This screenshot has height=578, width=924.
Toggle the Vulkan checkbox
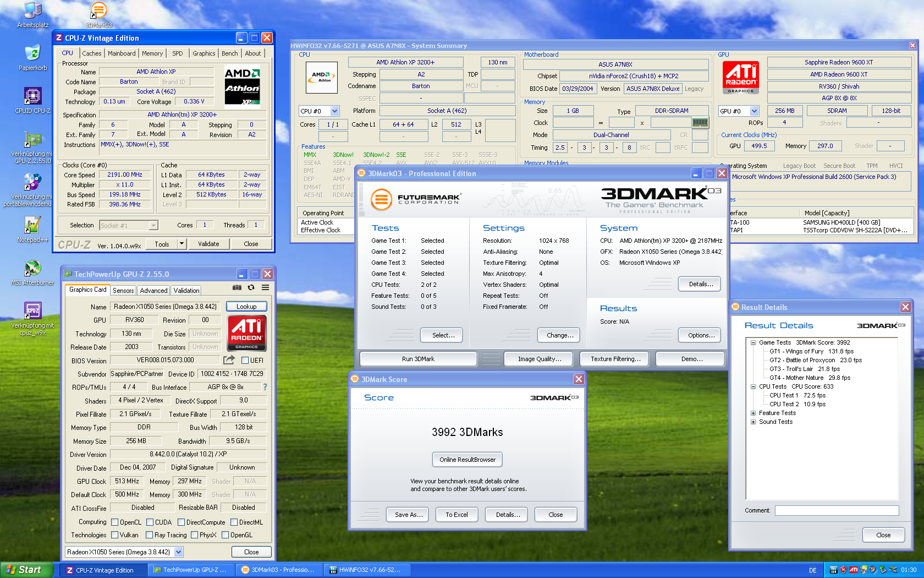click(x=115, y=535)
